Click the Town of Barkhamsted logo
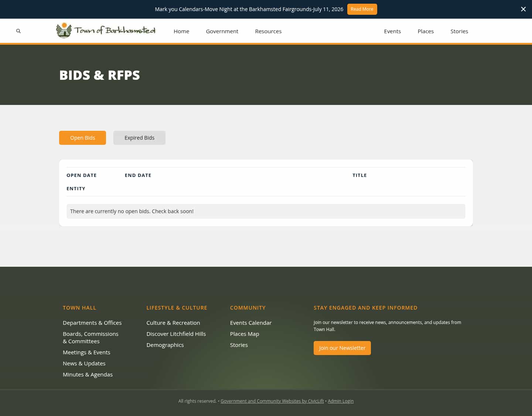This screenshot has width=532, height=416. click(x=106, y=30)
